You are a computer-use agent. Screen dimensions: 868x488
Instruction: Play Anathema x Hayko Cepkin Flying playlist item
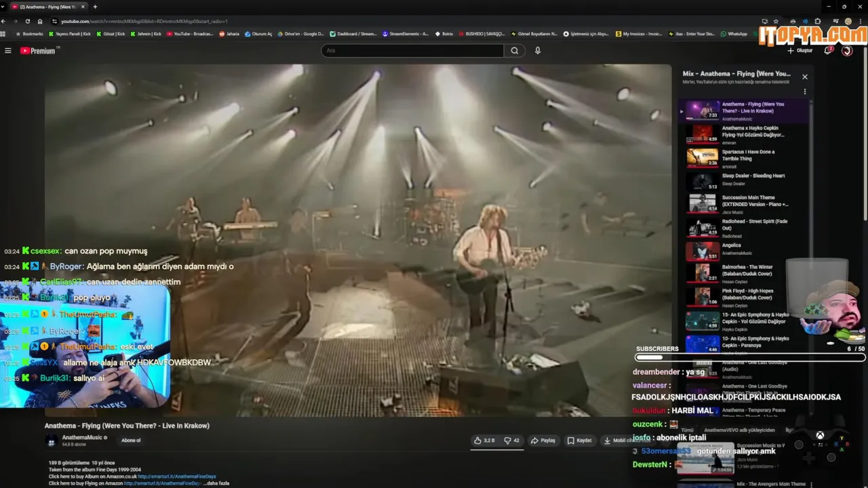click(744, 135)
